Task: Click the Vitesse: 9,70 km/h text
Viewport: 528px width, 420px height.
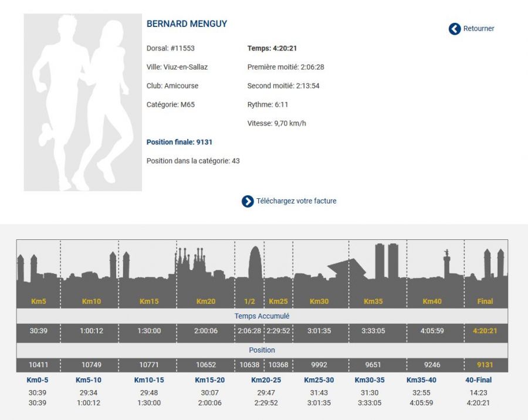Action: pos(276,123)
